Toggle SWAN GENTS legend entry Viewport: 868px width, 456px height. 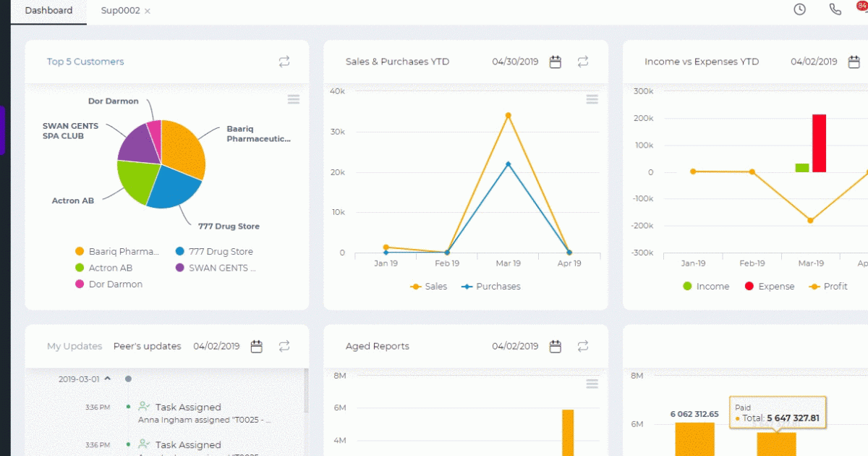tap(216, 268)
